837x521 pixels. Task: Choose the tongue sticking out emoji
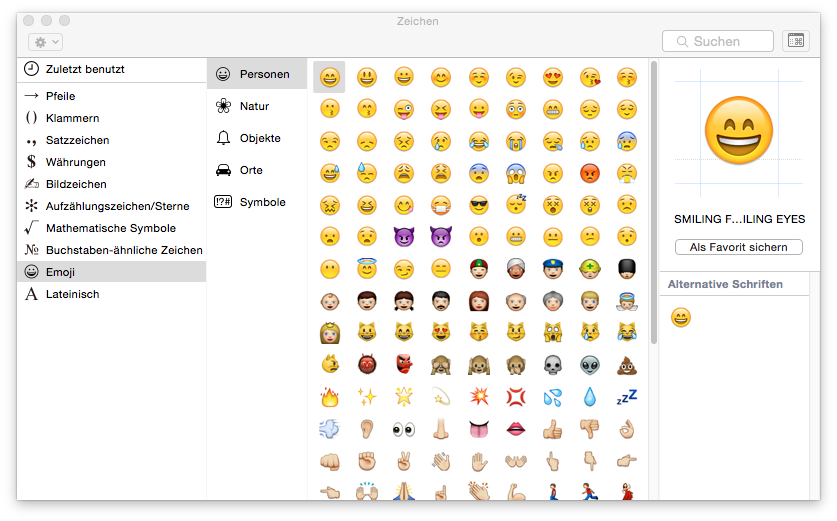point(479,429)
